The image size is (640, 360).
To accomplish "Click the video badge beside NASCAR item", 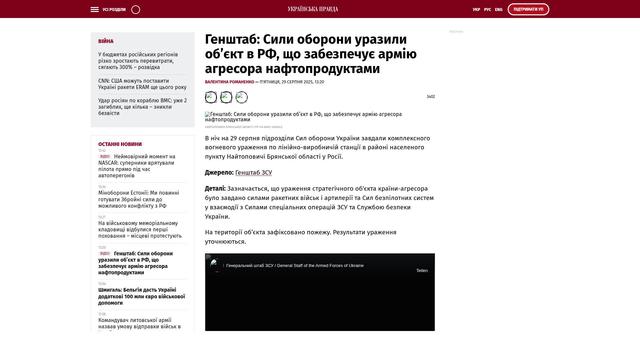I will [105, 157].
